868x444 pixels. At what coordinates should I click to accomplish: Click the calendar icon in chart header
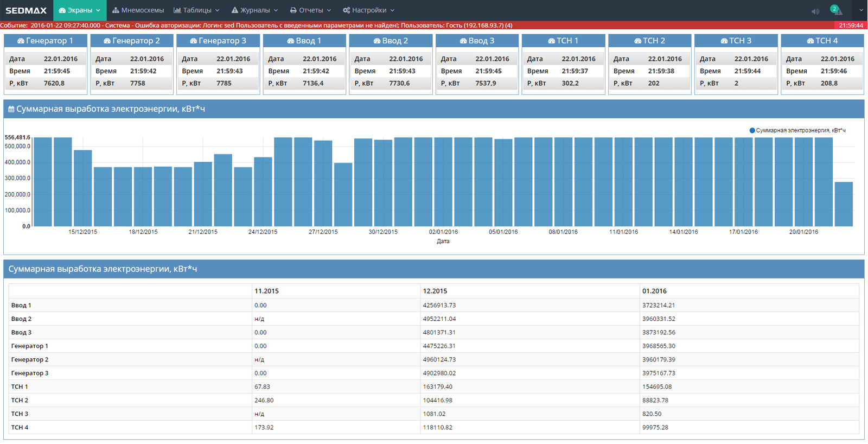point(11,110)
